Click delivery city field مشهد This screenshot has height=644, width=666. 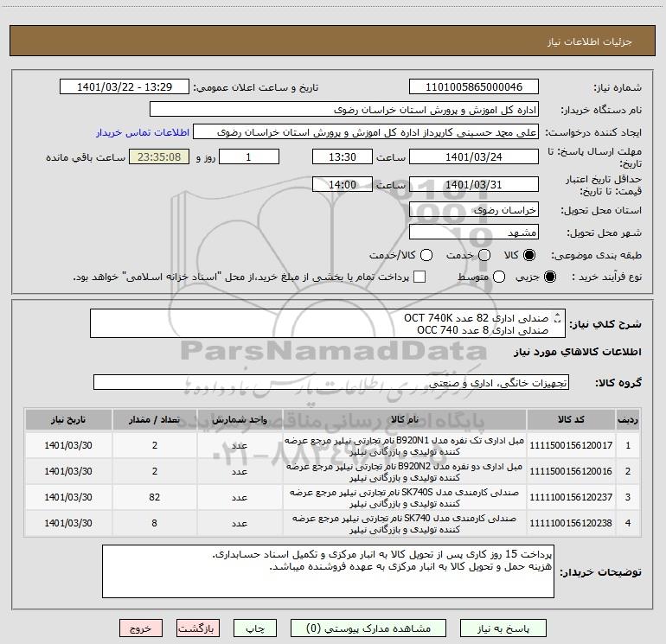pos(474,233)
